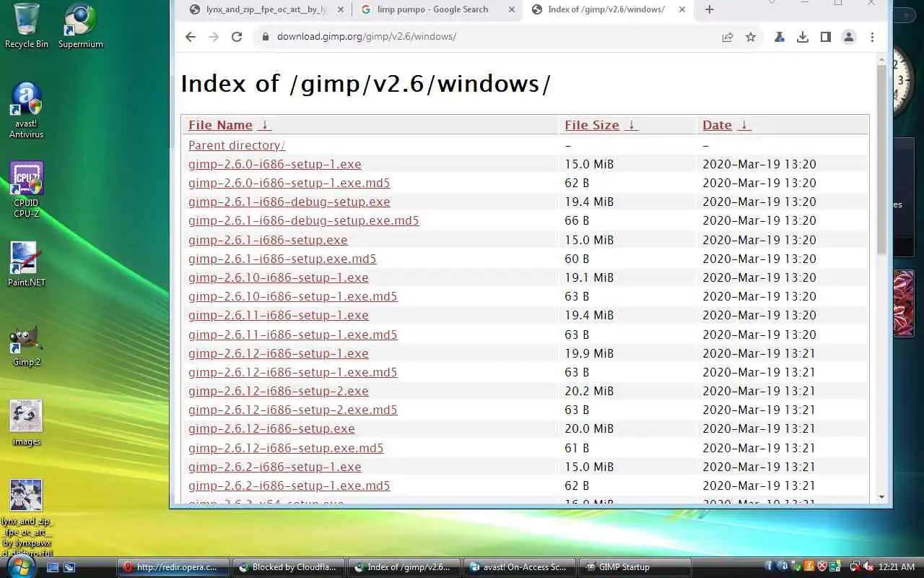Sort the listing by File Name
Screen dimensions: 924x578
[220, 125]
